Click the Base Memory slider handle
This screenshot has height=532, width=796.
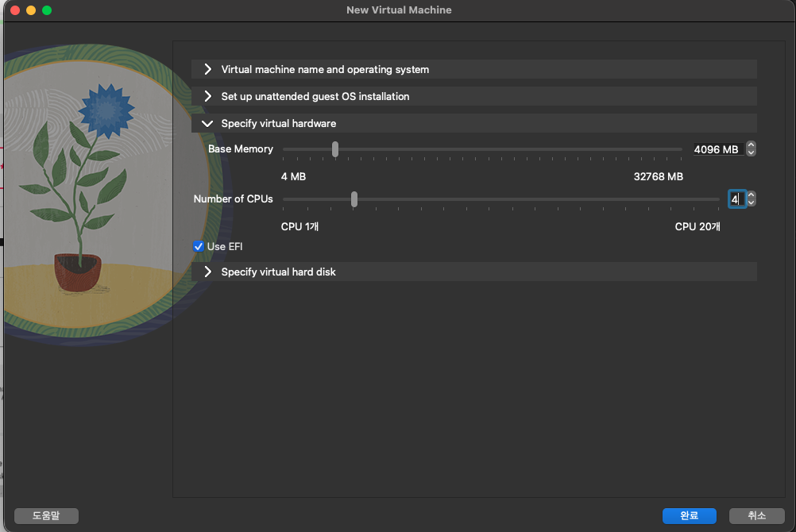[x=335, y=149]
